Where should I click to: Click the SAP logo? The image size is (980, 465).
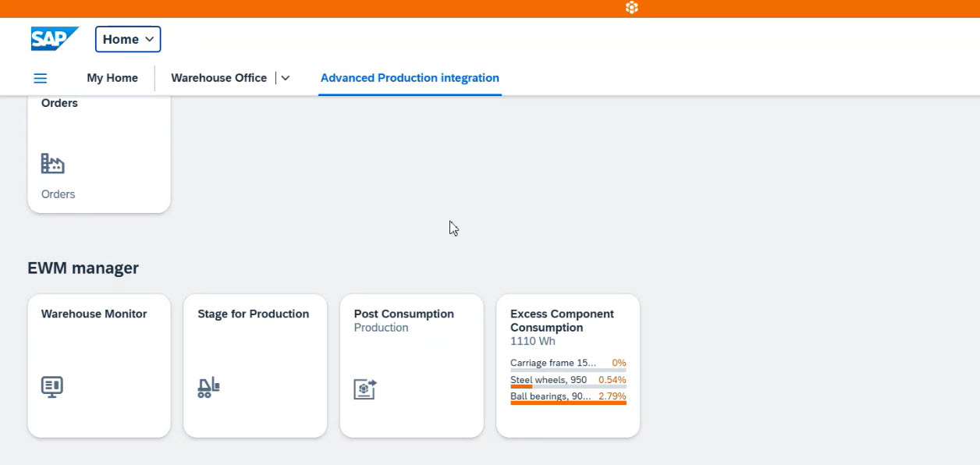[54, 39]
